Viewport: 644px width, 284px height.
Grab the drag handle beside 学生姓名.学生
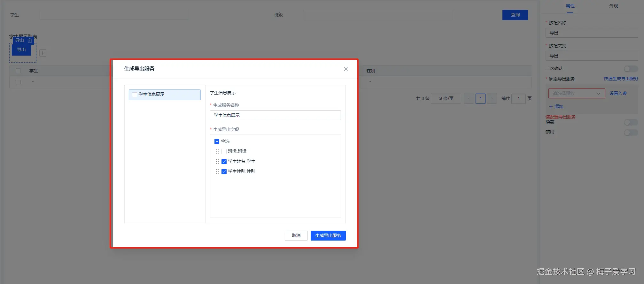click(217, 162)
